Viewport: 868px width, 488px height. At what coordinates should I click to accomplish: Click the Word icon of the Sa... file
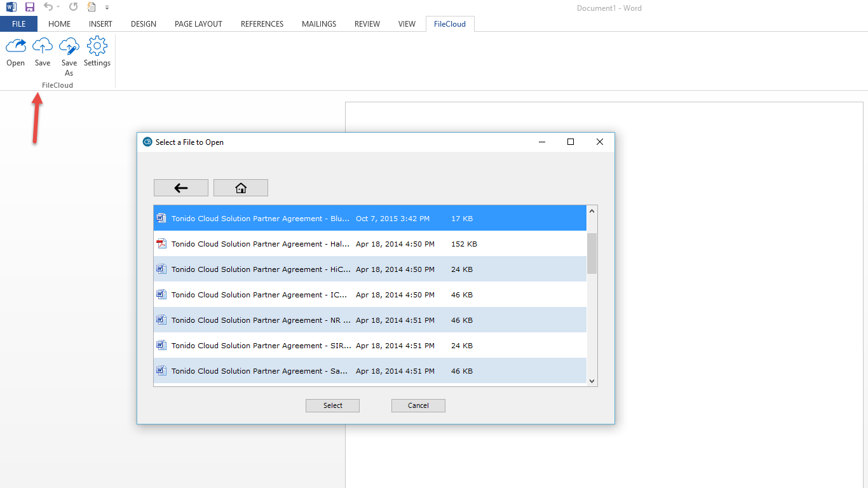(161, 370)
